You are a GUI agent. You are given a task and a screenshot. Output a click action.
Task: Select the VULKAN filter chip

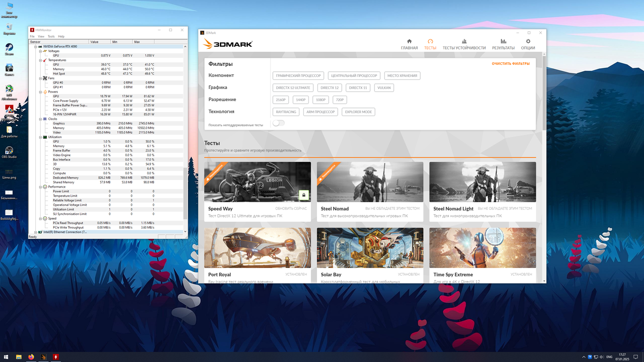pyautogui.click(x=384, y=87)
